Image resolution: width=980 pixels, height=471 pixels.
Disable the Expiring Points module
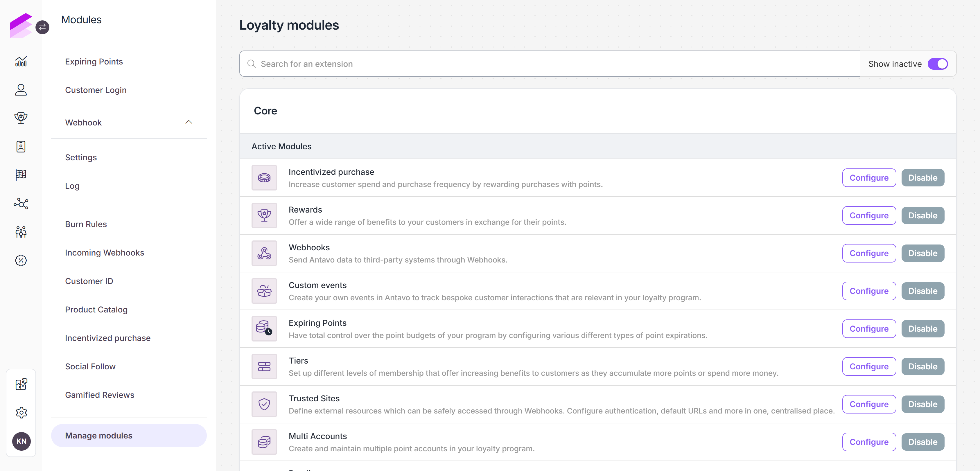922,329
